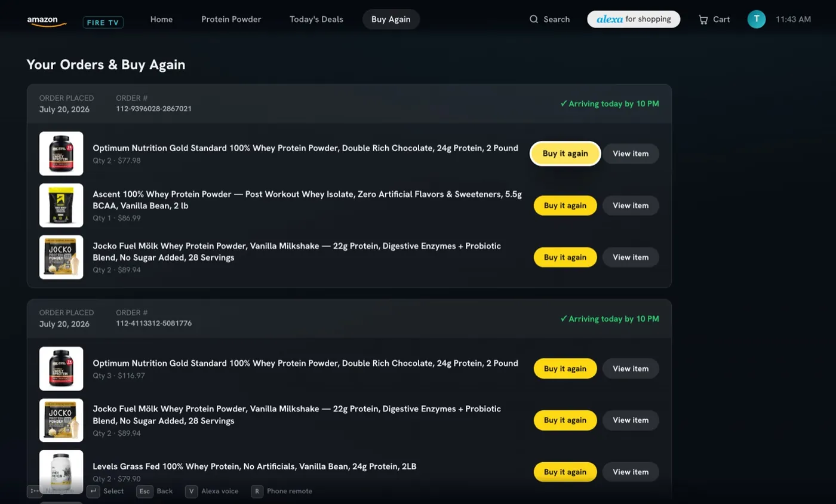This screenshot has height=504, width=836.
Task: Click the Ascent 100% Whey Protein Powder title
Action: (307, 200)
